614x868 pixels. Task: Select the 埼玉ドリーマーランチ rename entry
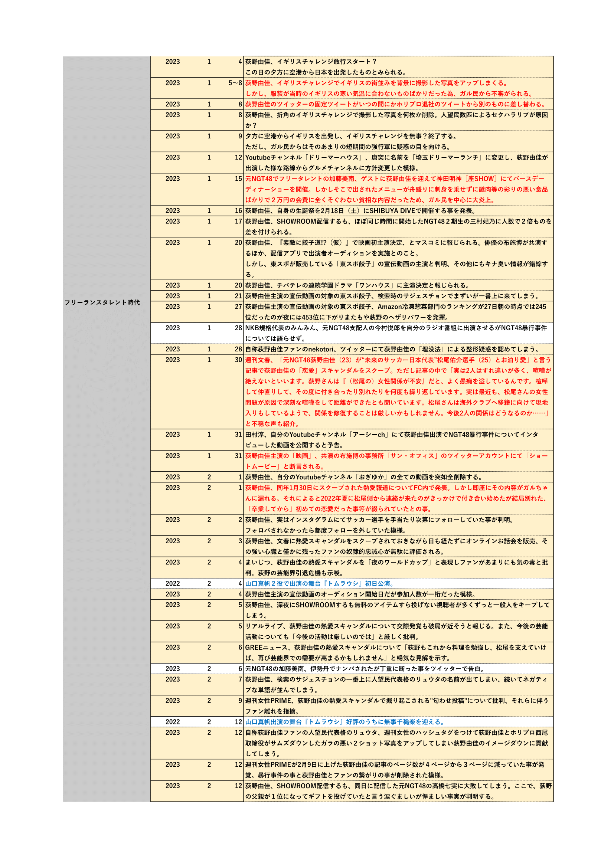tap(398, 163)
